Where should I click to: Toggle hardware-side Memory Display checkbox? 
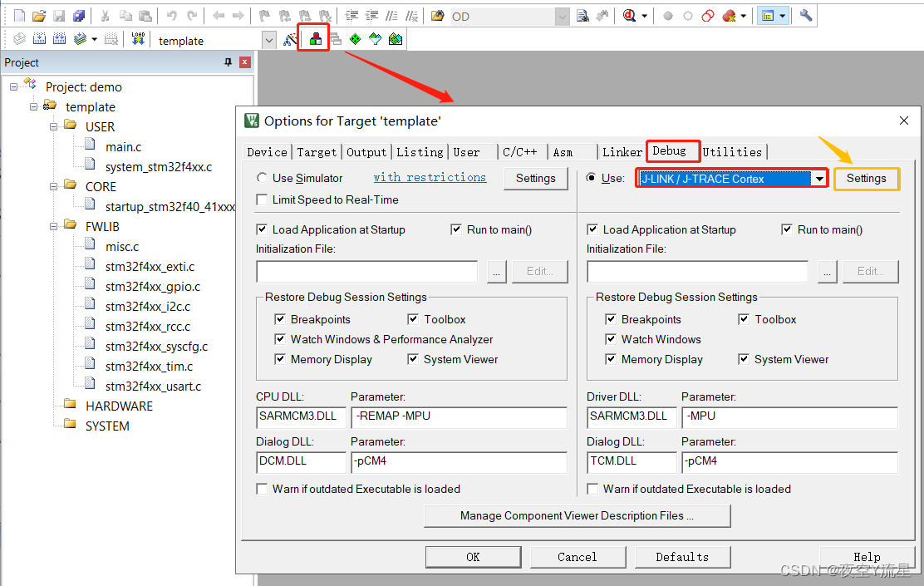[x=611, y=359]
